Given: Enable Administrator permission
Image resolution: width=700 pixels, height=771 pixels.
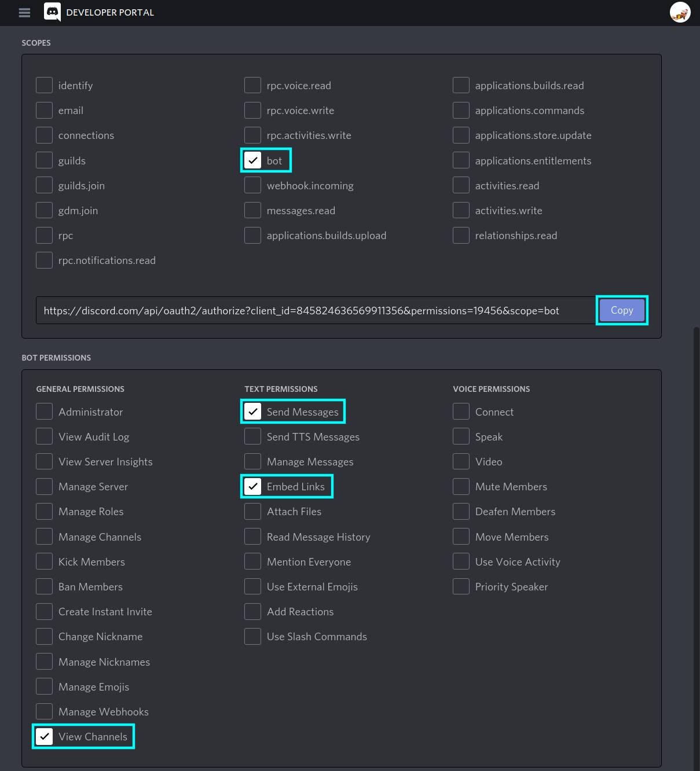Looking at the screenshot, I should coord(44,412).
